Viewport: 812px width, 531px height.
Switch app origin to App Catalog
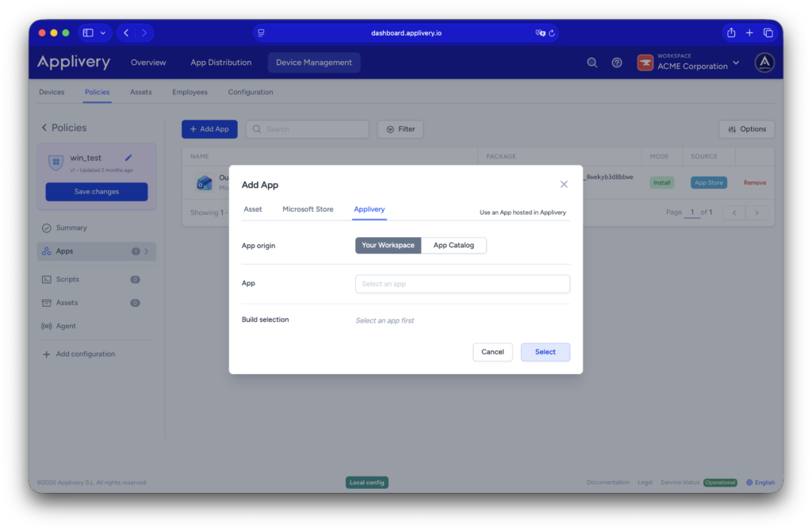[454, 246]
